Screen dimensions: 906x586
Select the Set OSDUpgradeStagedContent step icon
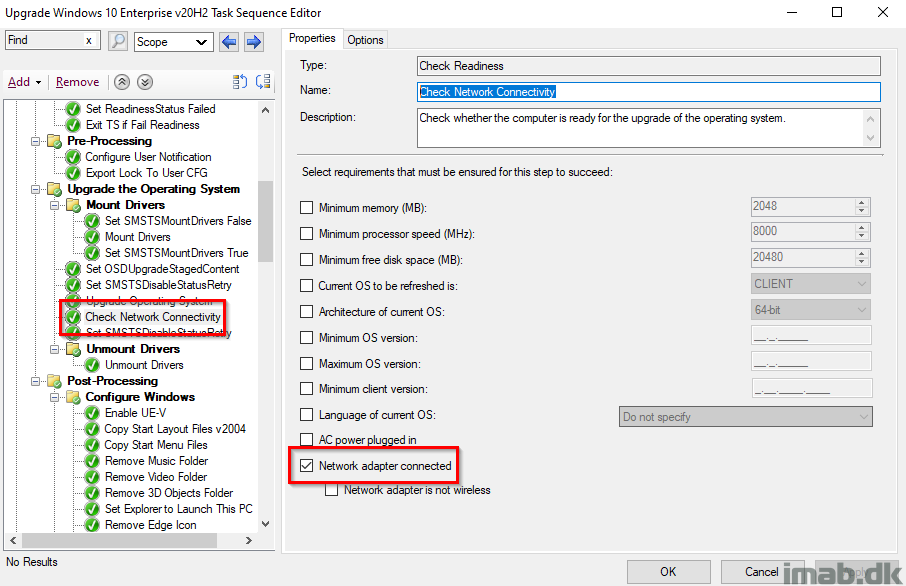(73, 269)
